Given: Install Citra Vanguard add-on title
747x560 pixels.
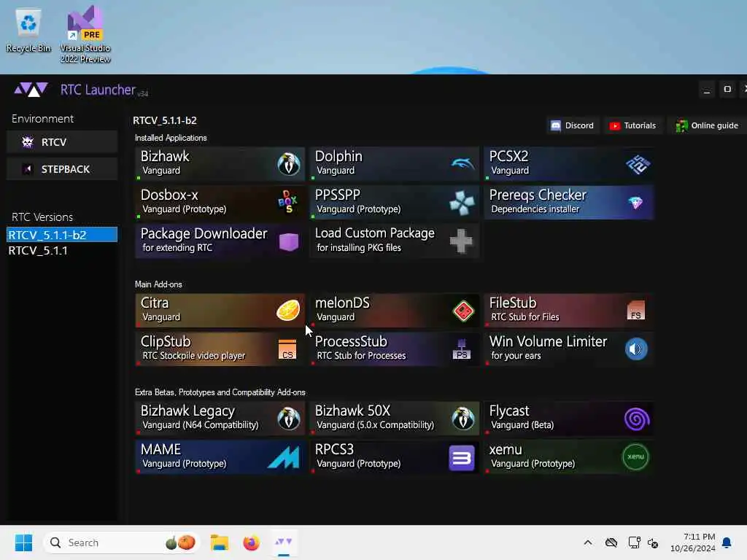Looking at the screenshot, I should pyautogui.click(x=155, y=303).
